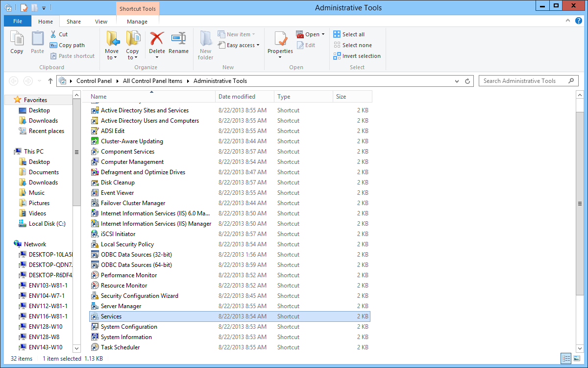Switch to the View ribbon tab
The height and width of the screenshot is (368, 588).
(101, 22)
